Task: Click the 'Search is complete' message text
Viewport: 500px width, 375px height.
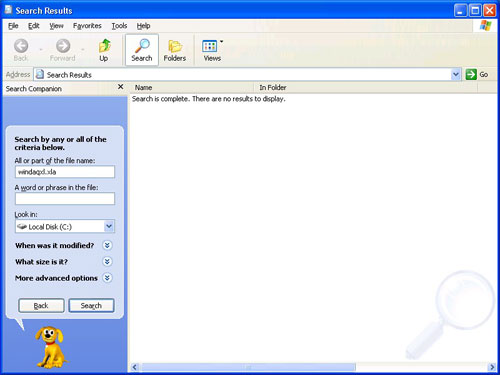Action: 209,99
